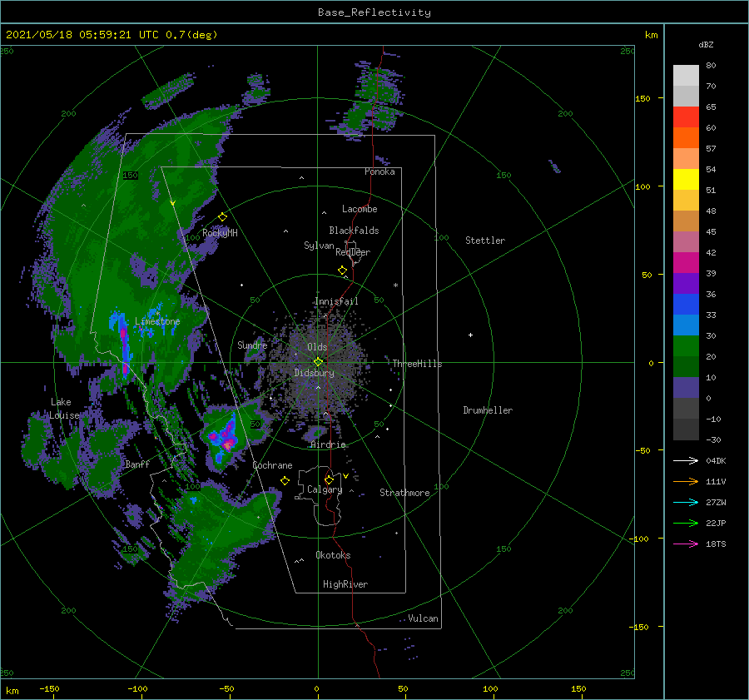Click the Olds label

[x=317, y=347]
